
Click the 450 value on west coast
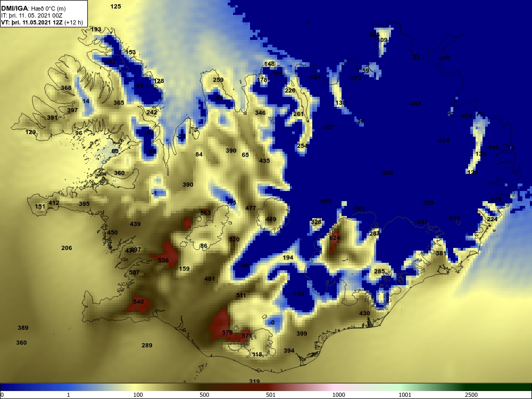[x=112, y=232]
